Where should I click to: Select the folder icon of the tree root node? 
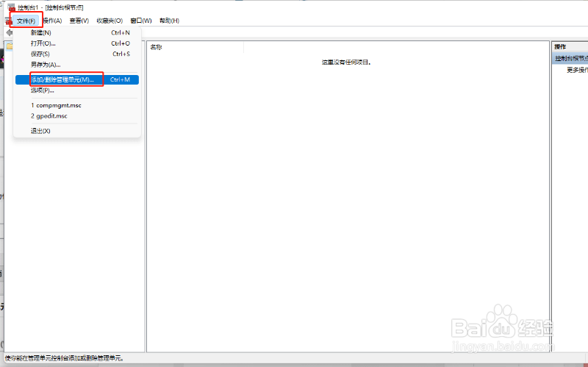pos(10,46)
